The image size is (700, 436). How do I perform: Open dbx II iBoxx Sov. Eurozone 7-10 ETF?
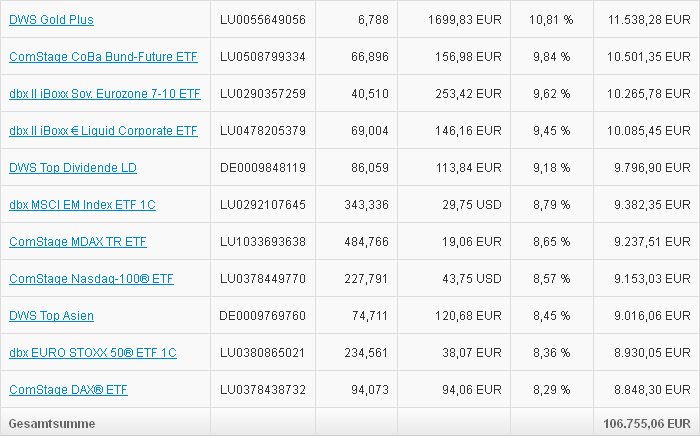pyautogui.click(x=105, y=94)
